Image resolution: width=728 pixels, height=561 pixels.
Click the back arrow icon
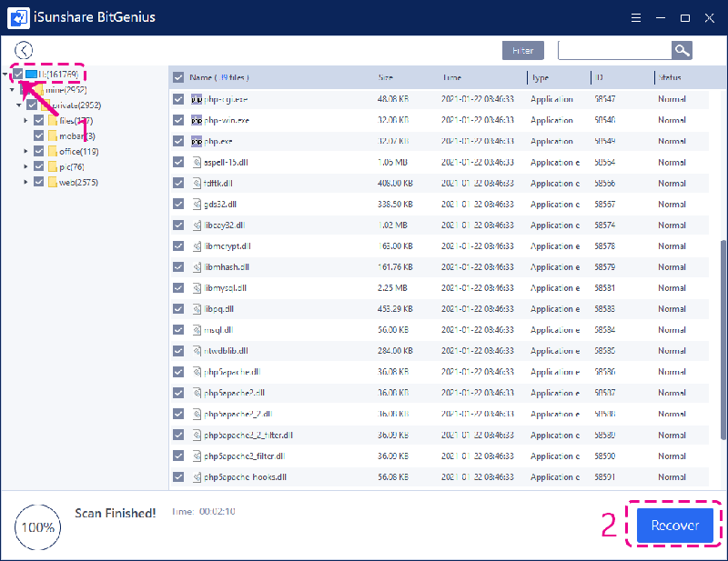(24, 51)
